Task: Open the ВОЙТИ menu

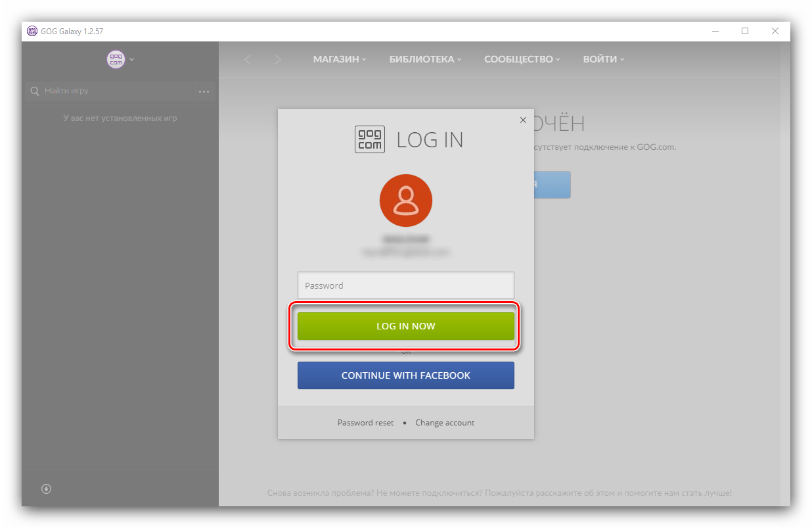Action: [604, 59]
